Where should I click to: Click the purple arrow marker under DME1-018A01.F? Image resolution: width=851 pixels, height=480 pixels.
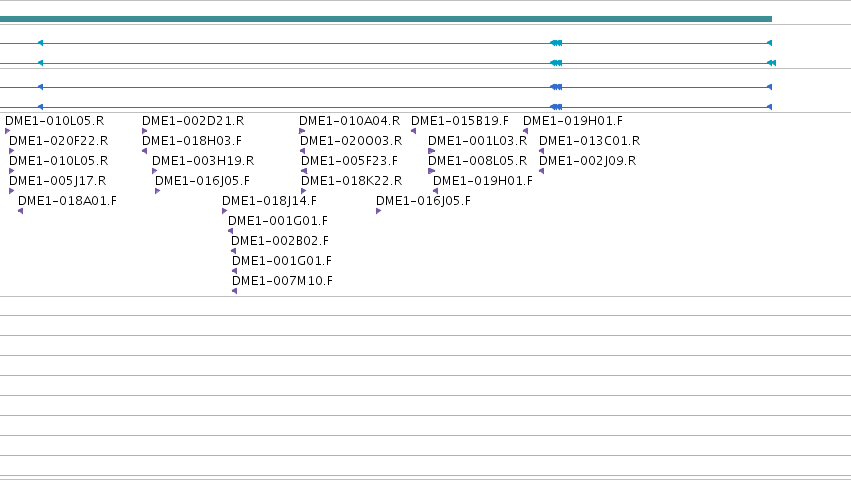(x=21, y=211)
